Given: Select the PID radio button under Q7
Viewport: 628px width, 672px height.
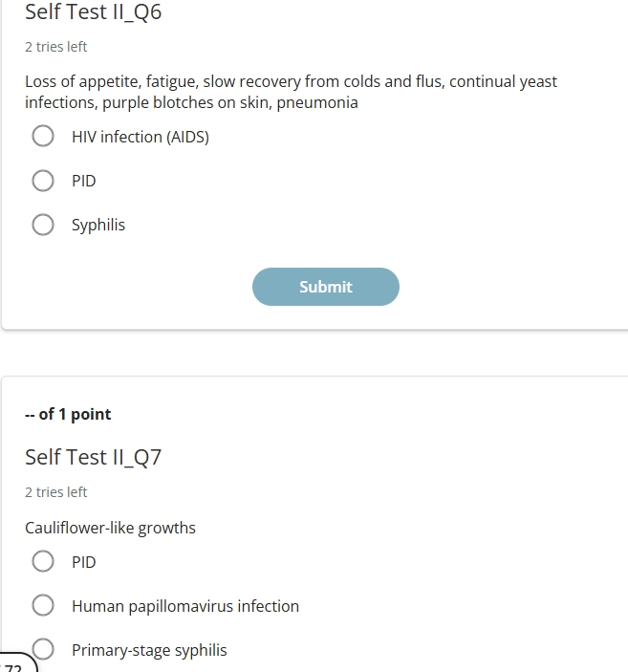Looking at the screenshot, I should pyautogui.click(x=43, y=561).
